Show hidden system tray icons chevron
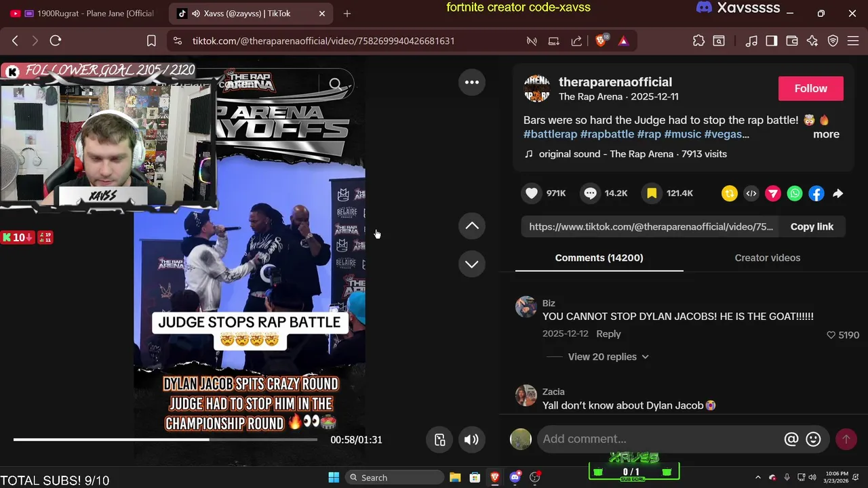The image size is (868, 488). pos(758,477)
